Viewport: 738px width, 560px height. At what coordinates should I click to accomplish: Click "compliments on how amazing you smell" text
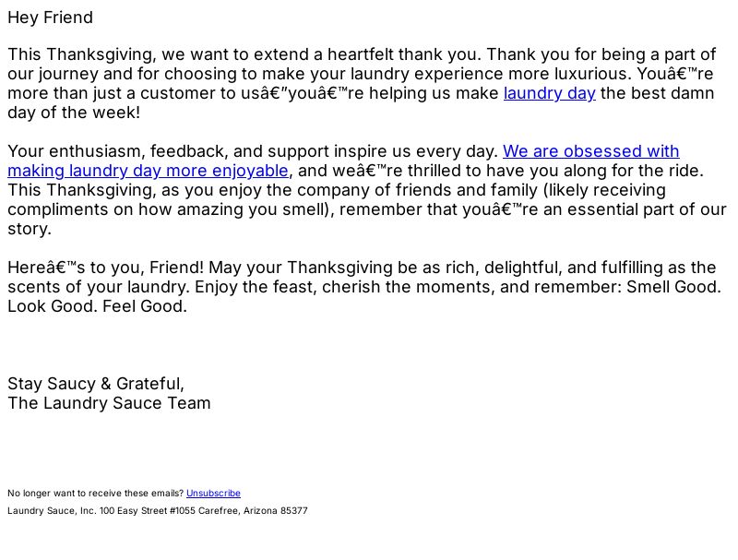167,209
